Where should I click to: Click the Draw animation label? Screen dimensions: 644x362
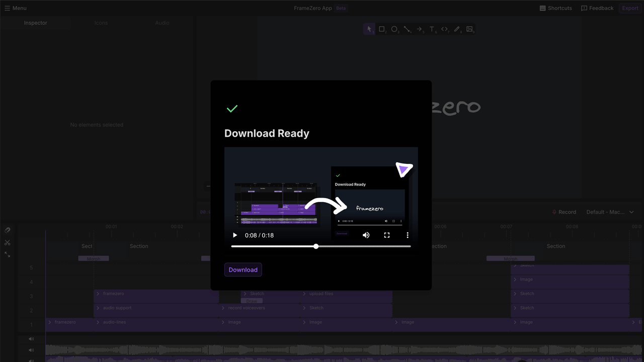(x=252, y=301)
